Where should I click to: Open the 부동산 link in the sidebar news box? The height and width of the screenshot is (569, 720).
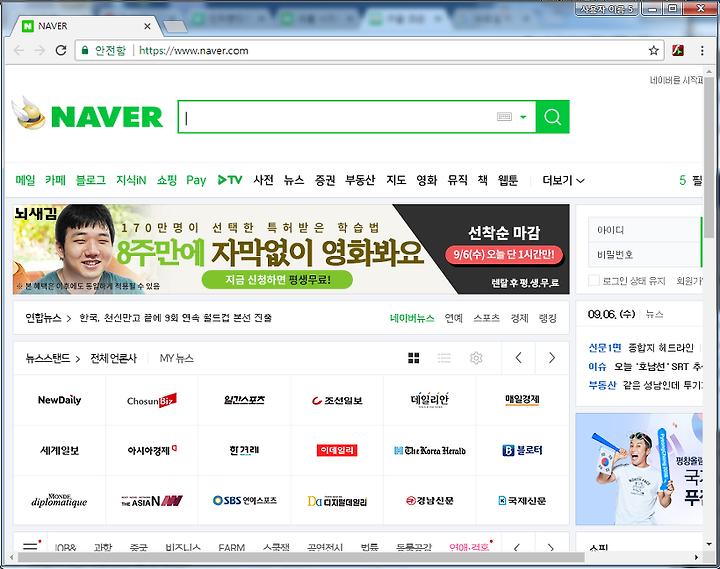[602, 385]
